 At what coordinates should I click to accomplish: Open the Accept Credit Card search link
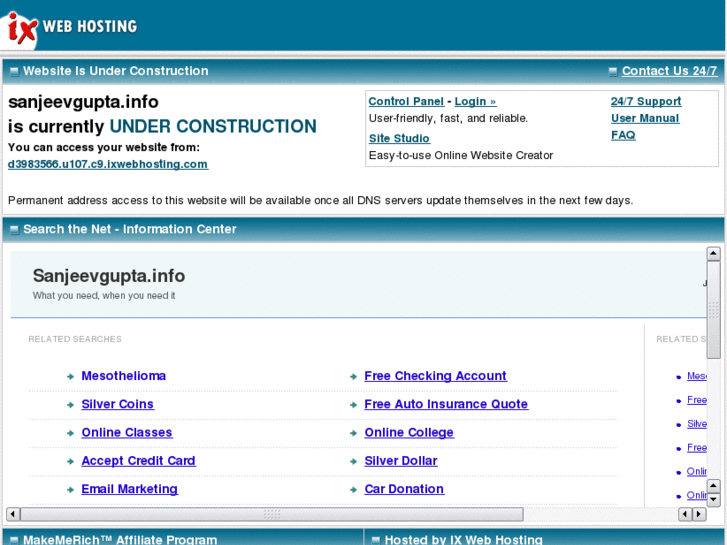coord(139,461)
